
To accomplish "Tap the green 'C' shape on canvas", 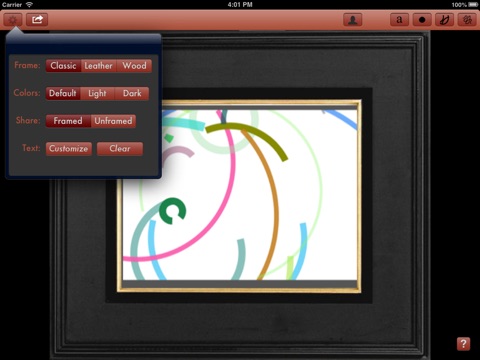I will tap(172, 211).
